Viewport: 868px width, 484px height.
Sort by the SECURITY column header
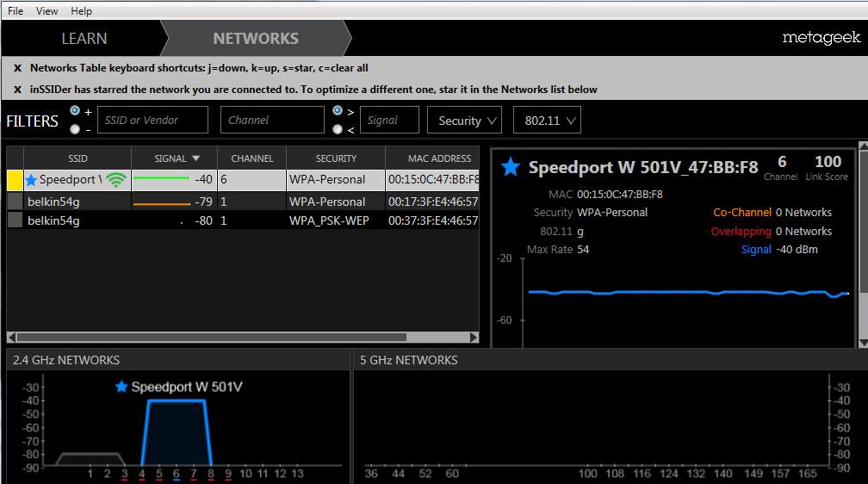pos(336,158)
